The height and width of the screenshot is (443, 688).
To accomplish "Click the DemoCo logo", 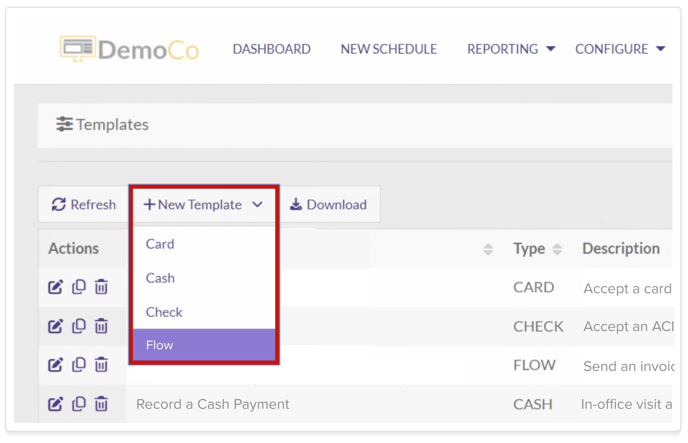I will tap(128, 49).
